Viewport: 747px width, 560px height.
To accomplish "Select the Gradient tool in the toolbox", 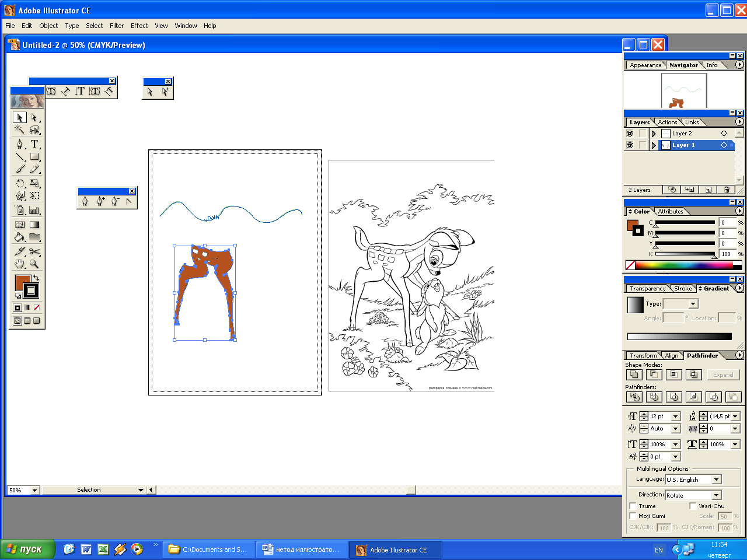I will click(x=34, y=224).
